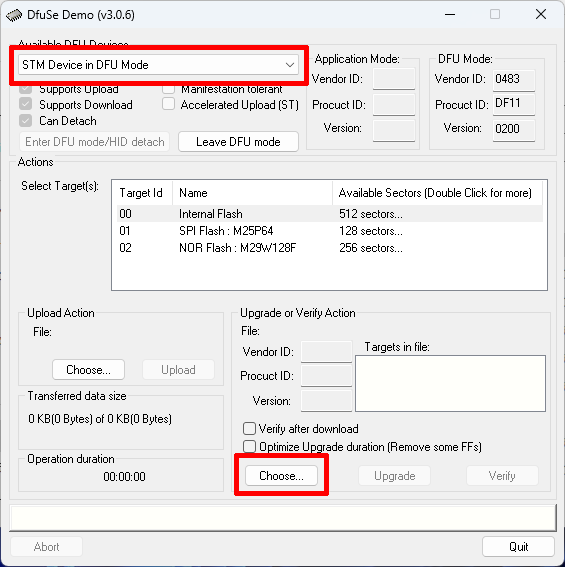This screenshot has height=567, width=565.
Task: Select the SPI Flash : M25P64 target row
Action: (x=330, y=231)
